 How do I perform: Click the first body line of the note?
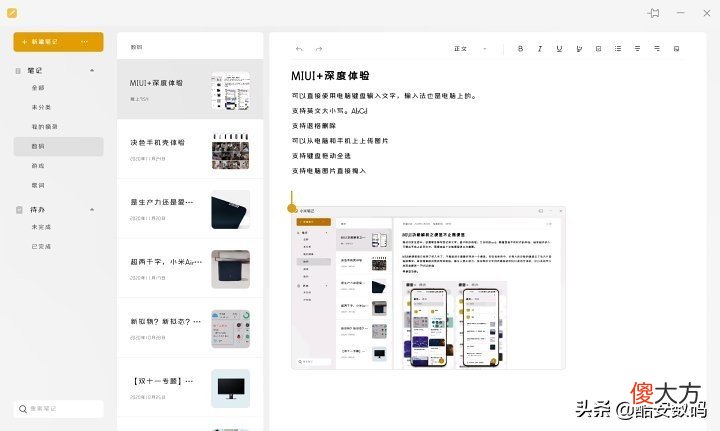coord(385,96)
